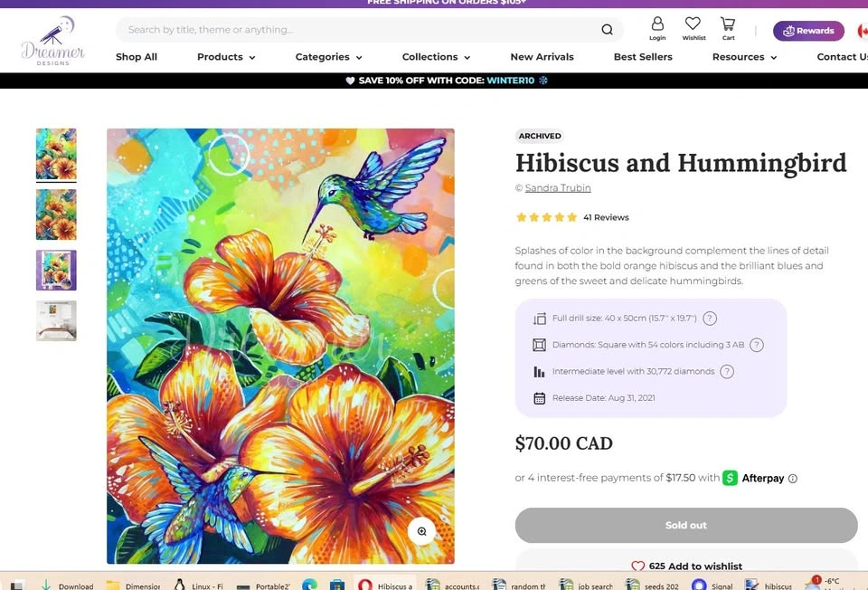Go to Best Sellers
This screenshot has width=868, height=590.
643,57
